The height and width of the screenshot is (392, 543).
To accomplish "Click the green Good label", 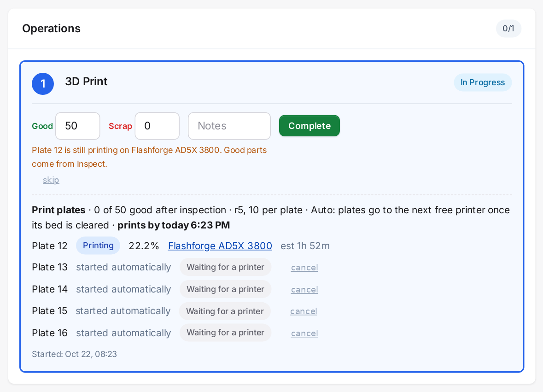I will (42, 126).
